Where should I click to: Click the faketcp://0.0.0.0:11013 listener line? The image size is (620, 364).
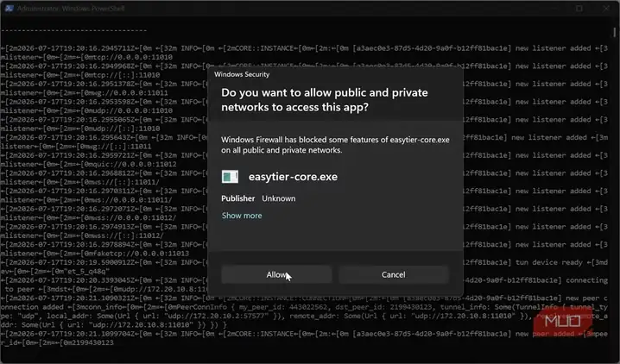(x=94, y=254)
